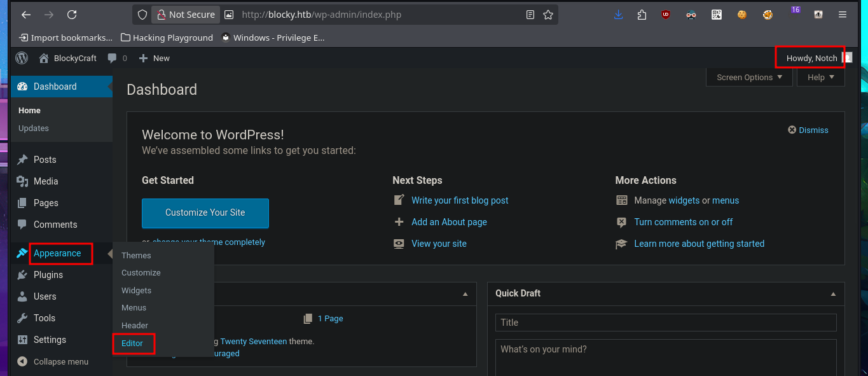Collapse the admin sidebar menu
The image size is (868, 376).
(53, 361)
